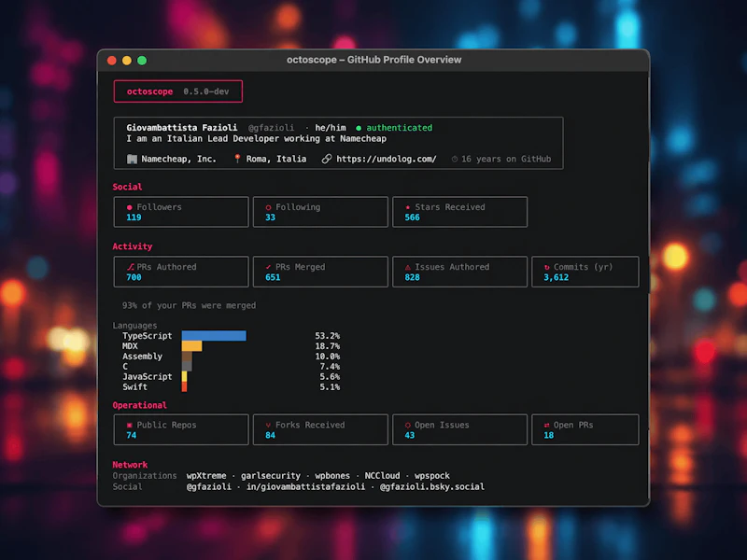
Task: Click the orange MDX language bar
Action: [191, 346]
